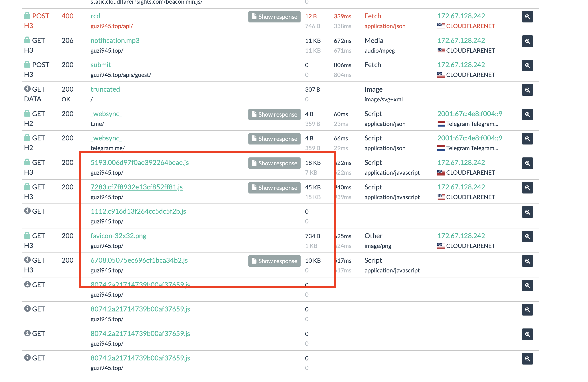
Task: Click IP 172.67.128.242 in the rcd row
Action: (461, 16)
